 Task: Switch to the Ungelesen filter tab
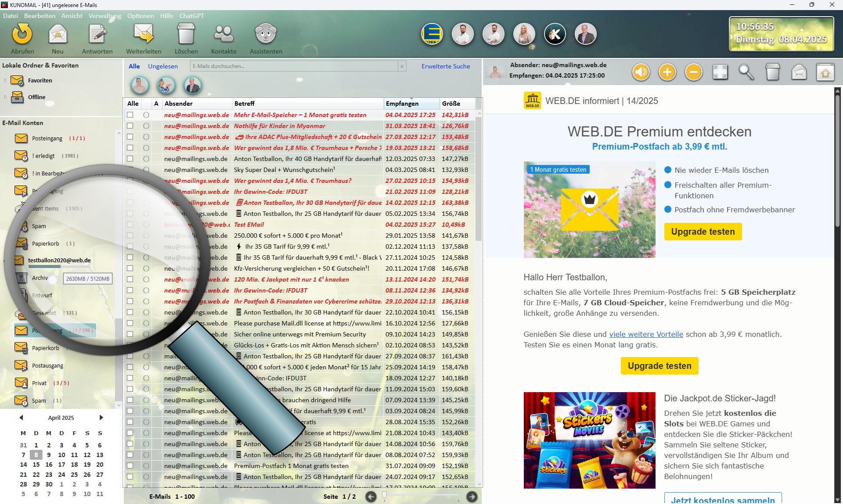[163, 66]
